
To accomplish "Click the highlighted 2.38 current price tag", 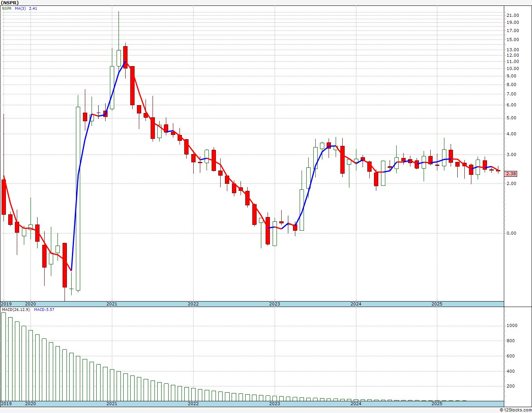I will tap(511, 174).
